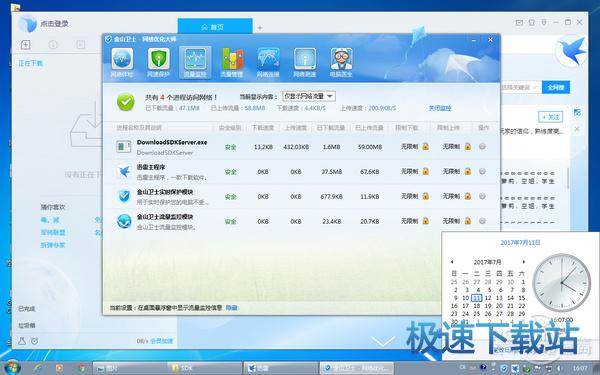
Task: Open operation button for 金山卫士流量监控模块 row
Action: tap(482, 221)
